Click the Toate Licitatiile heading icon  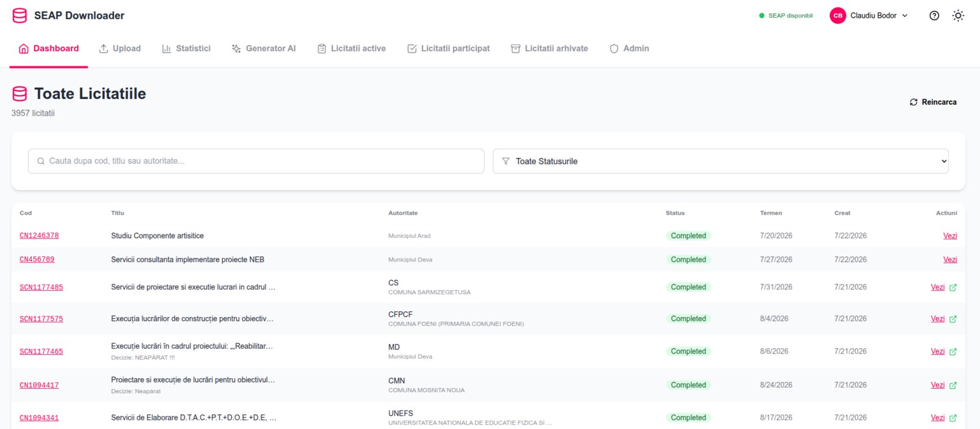[20, 94]
